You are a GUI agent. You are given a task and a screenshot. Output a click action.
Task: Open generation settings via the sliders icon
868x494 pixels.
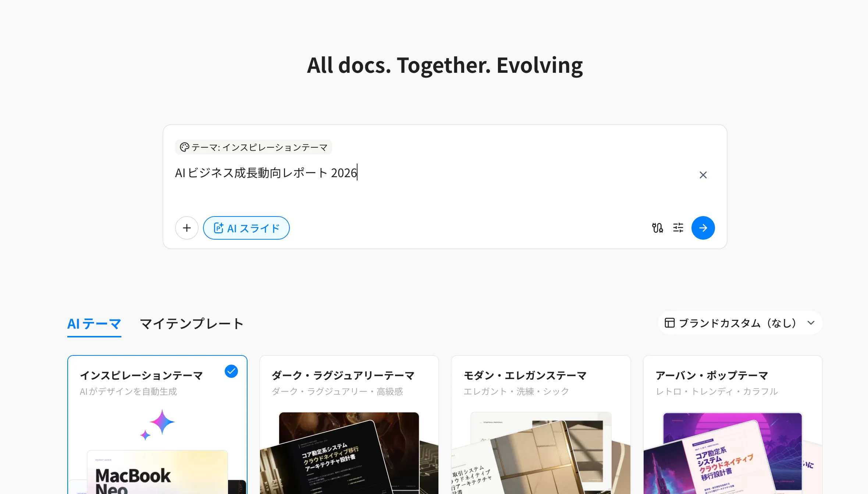[x=678, y=228]
